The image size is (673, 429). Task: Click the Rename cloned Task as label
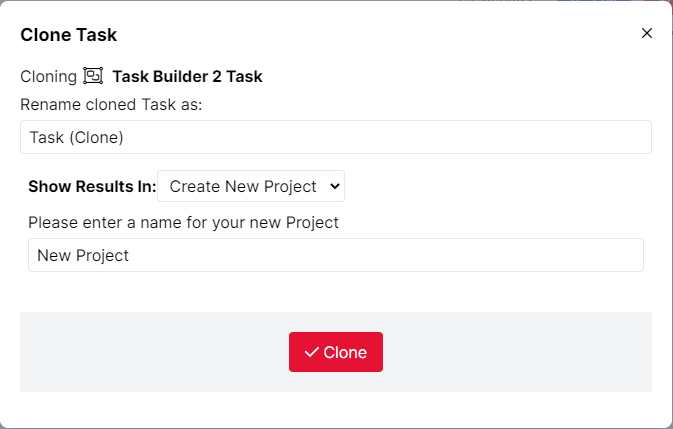pyautogui.click(x=111, y=104)
